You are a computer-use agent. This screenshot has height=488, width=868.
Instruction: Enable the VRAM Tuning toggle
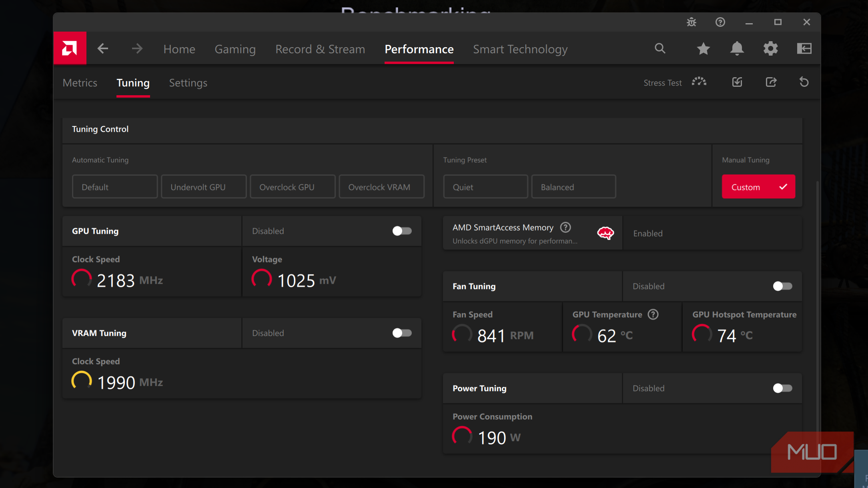pyautogui.click(x=402, y=333)
